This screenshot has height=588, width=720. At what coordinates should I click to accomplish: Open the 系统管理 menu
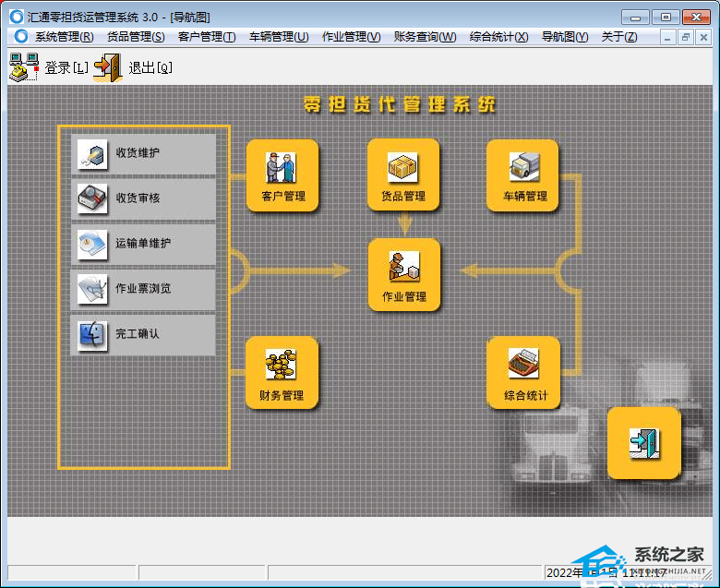pyautogui.click(x=64, y=37)
